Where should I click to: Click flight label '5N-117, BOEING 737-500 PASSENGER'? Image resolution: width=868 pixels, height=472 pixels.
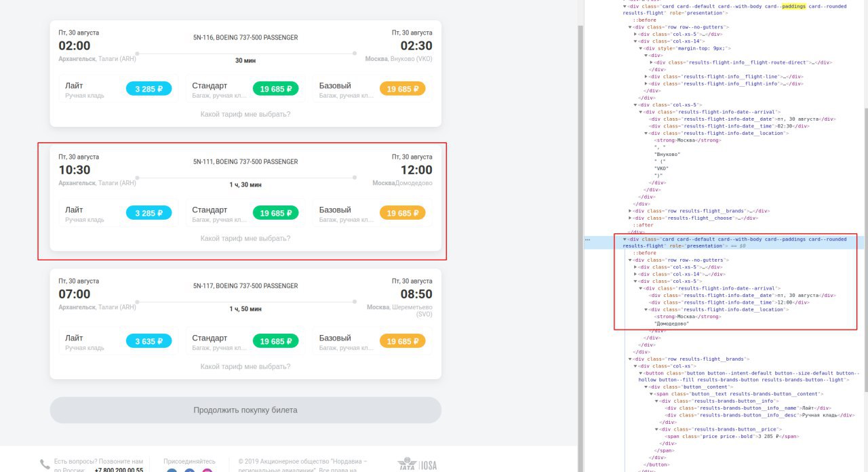point(245,286)
